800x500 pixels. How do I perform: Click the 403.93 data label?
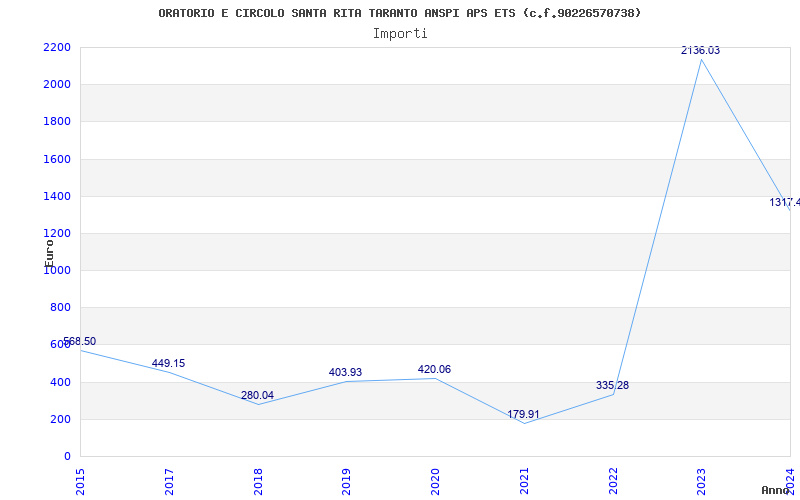[345, 372]
